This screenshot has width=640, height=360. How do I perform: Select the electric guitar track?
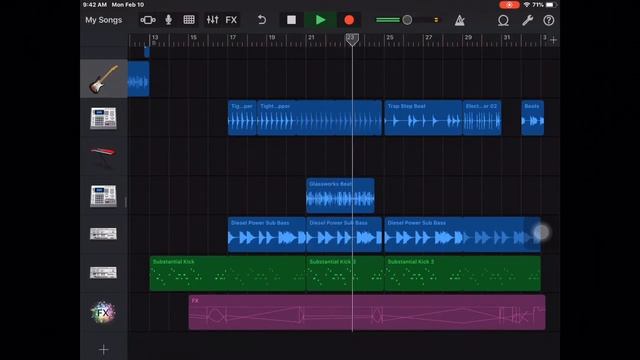[x=104, y=79]
